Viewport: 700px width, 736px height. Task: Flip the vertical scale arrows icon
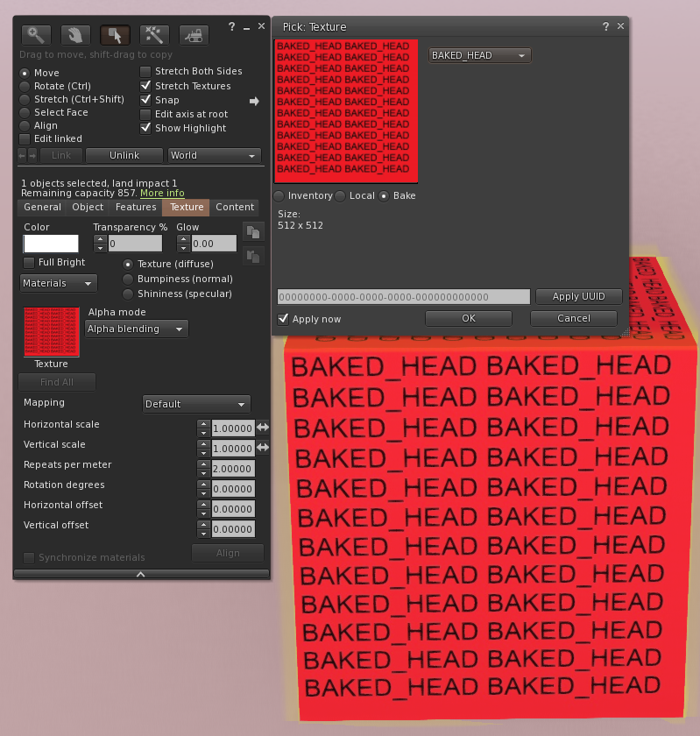(263, 448)
